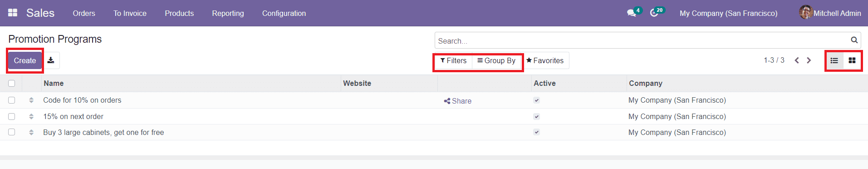Click the 1-3 / 3 pager counter
This screenshot has width=868, height=169.
[774, 60]
